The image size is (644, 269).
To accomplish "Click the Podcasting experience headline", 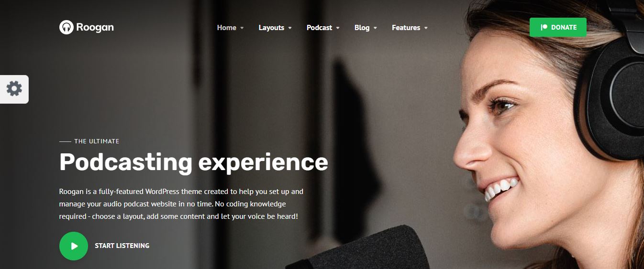I will [x=194, y=161].
